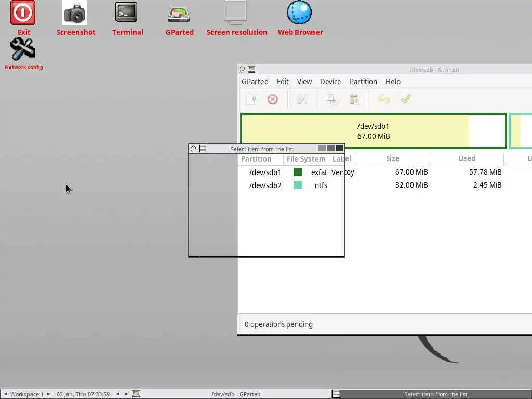
Task: Select the /dev/sdb1 graphical partition block
Action: (373, 131)
